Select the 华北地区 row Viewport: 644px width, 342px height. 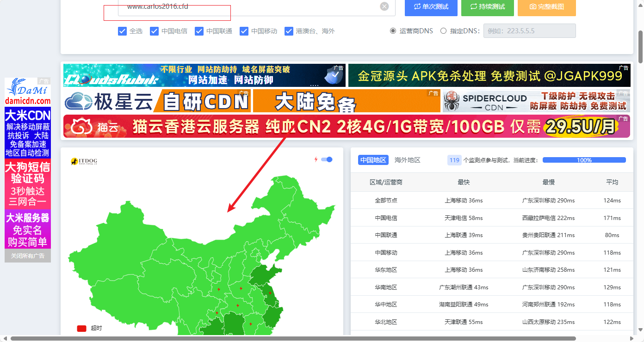pos(492,322)
